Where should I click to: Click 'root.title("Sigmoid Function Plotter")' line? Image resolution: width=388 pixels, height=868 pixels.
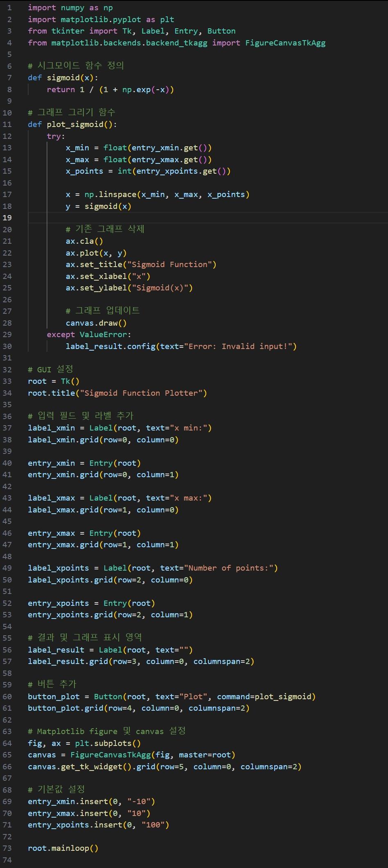(x=117, y=393)
